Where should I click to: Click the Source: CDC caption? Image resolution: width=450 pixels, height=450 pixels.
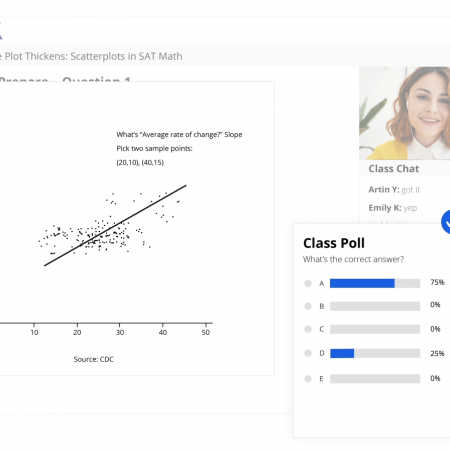coord(94,359)
